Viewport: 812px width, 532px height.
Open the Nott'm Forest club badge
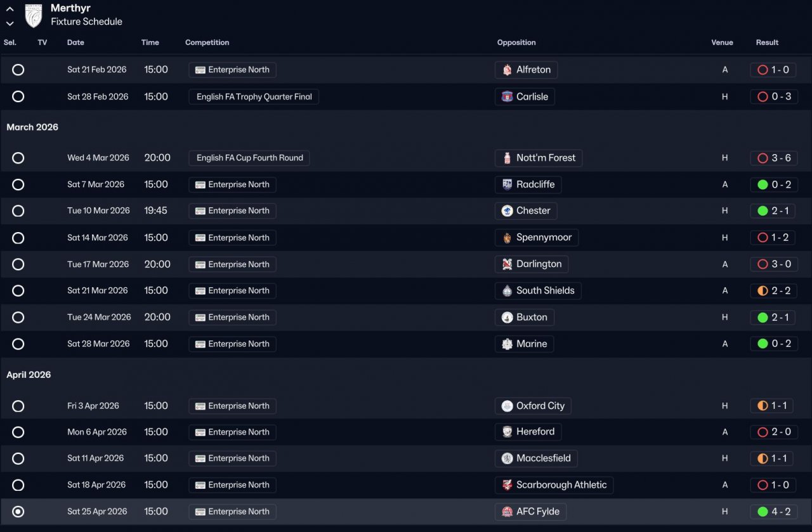click(x=507, y=158)
